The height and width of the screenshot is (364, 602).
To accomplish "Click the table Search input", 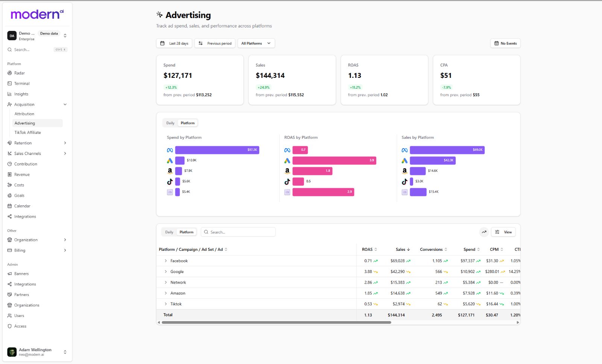I will coord(238,232).
